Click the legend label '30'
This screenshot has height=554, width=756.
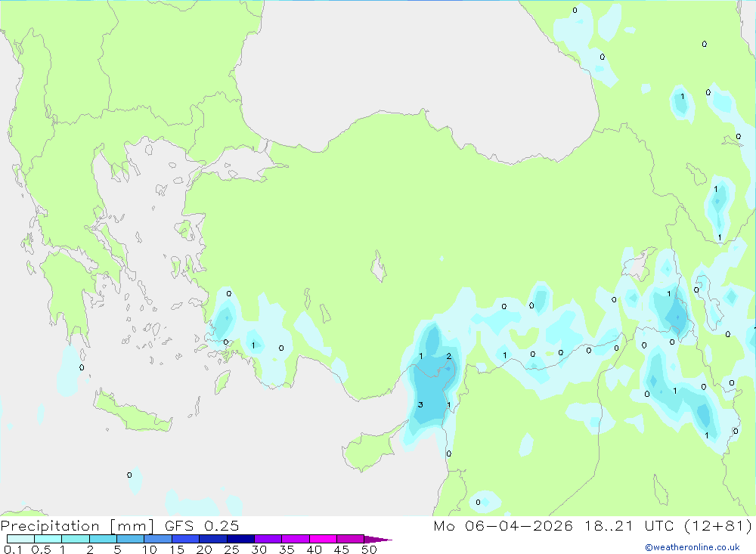(x=259, y=549)
